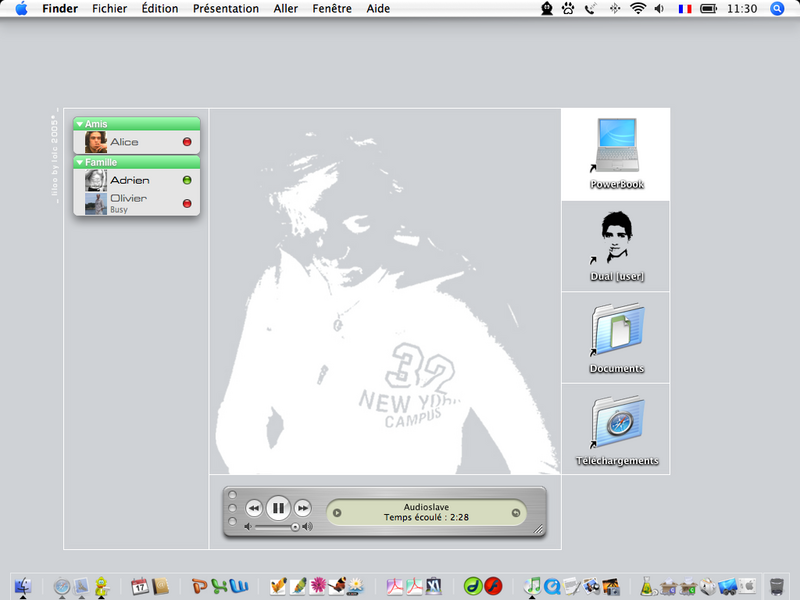Image resolution: width=800 pixels, height=600 pixels.
Task: Open TextEdit from the Dock
Action: 571,586
